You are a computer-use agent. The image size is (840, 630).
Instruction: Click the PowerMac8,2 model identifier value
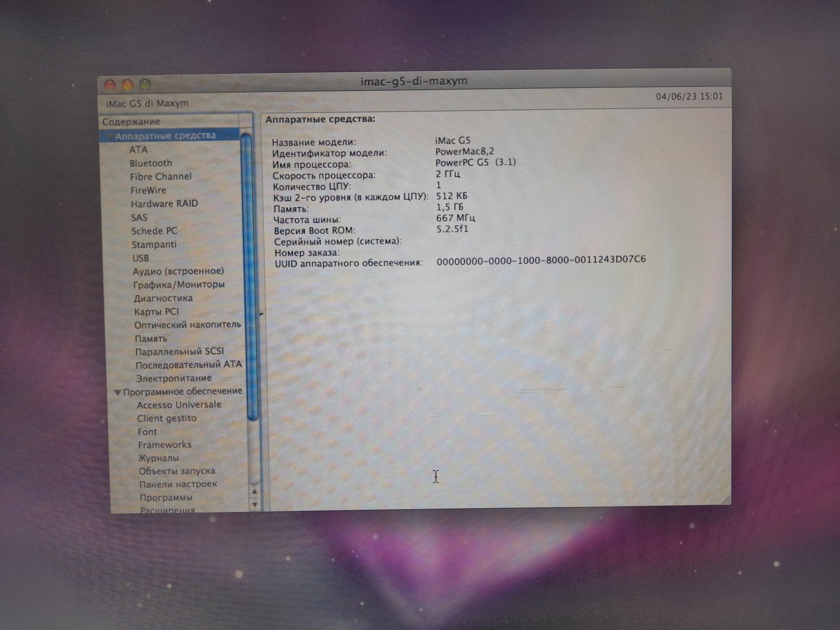[465, 151]
